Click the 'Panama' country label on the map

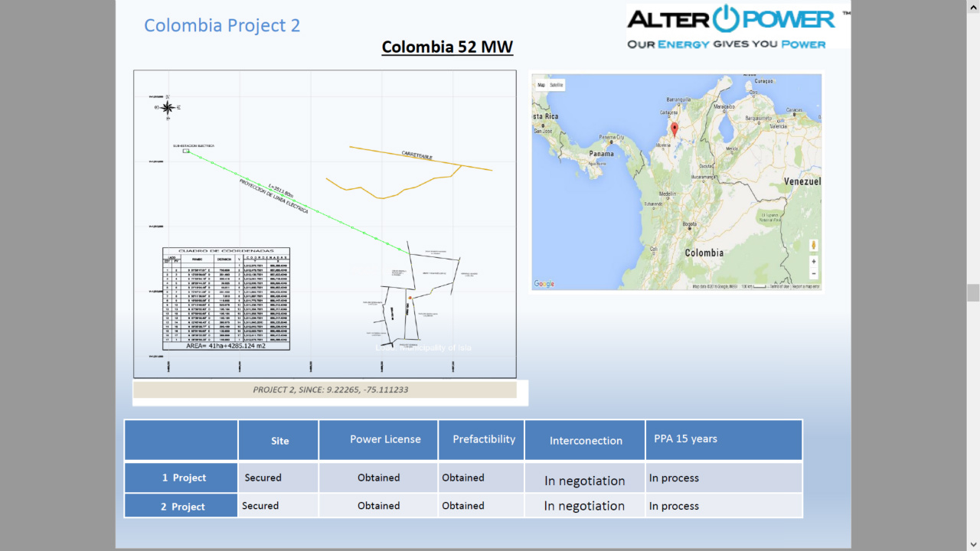(x=602, y=154)
